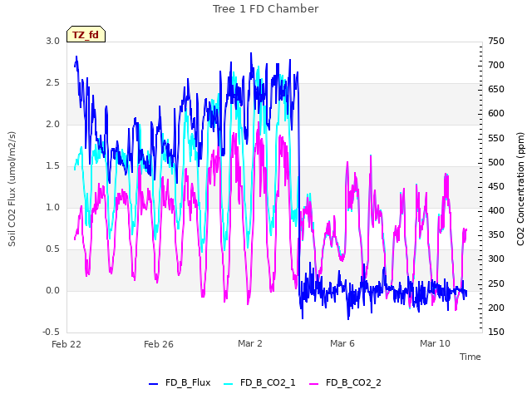This screenshot has height=399, width=532.
Task: Click the 300 right axis tick label
Action: [x=496, y=259]
